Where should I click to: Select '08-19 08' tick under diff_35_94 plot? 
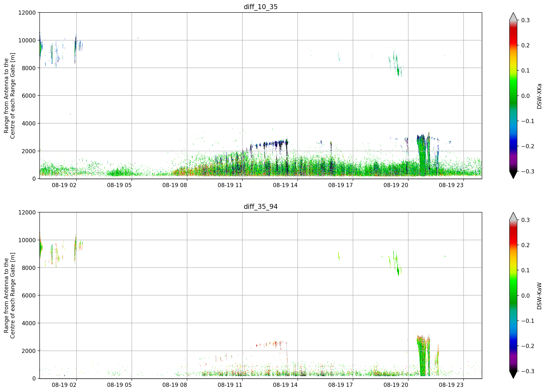point(175,385)
